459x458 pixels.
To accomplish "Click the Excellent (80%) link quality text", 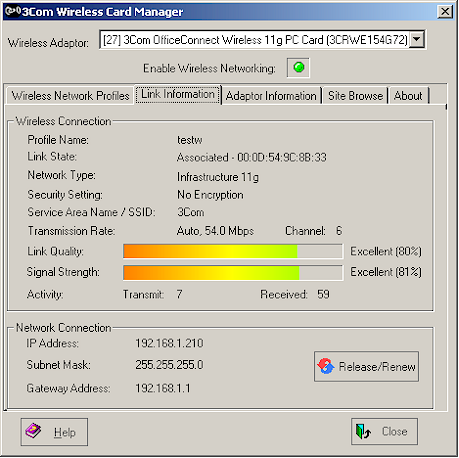I will point(386,251).
